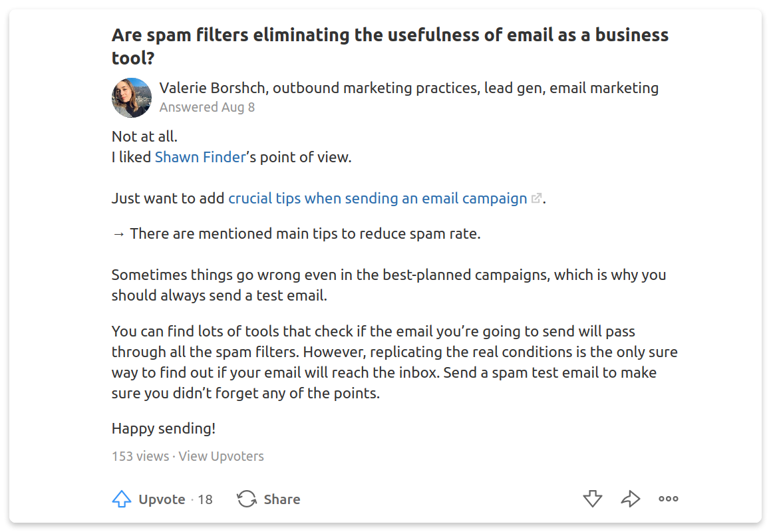Click the Share text label
The width and height of the screenshot is (771, 532).
(x=282, y=499)
